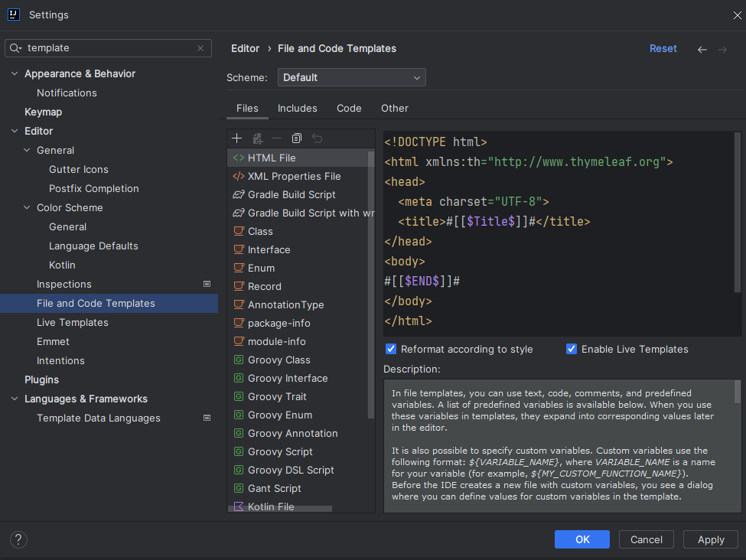The height and width of the screenshot is (560, 746).
Task: Select Kotlin under Color Scheme
Action: (x=62, y=265)
